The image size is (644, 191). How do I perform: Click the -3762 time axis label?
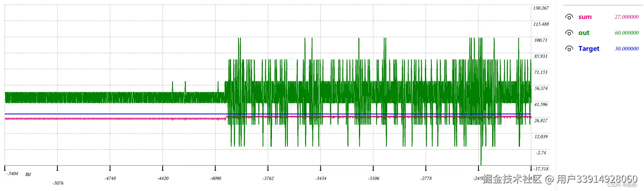click(x=268, y=179)
